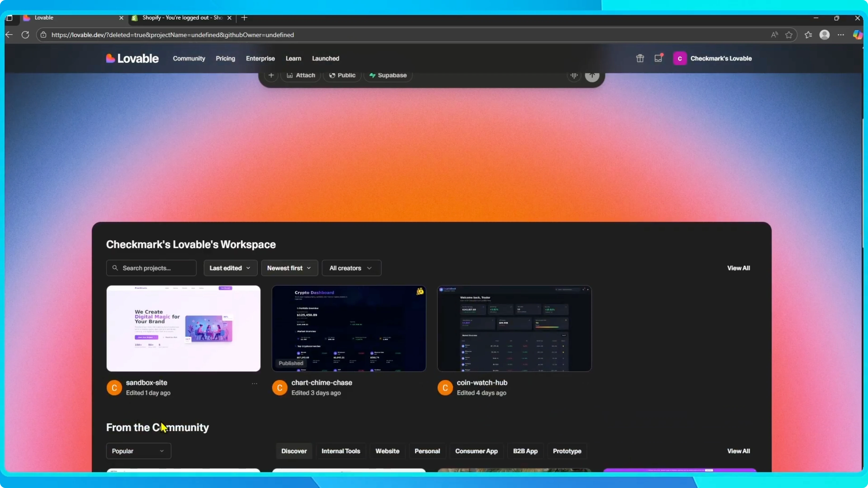The height and width of the screenshot is (488, 868).
Task: Click the chart-chime-chase creator avatar
Action: click(x=280, y=388)
